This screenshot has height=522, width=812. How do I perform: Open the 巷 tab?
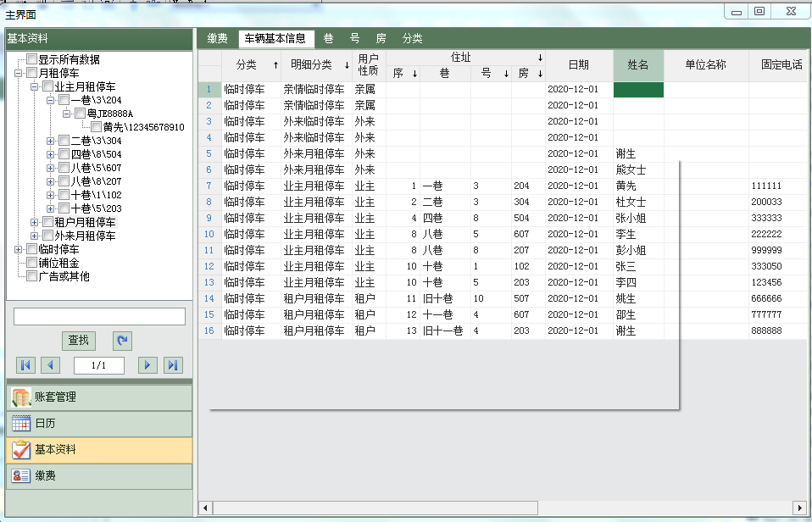(x=328, y=38)
